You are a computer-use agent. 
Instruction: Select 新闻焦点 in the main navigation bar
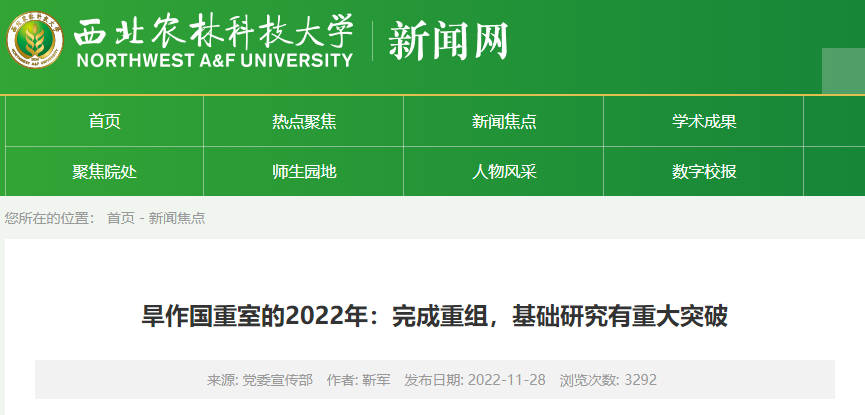coord(504,122)
